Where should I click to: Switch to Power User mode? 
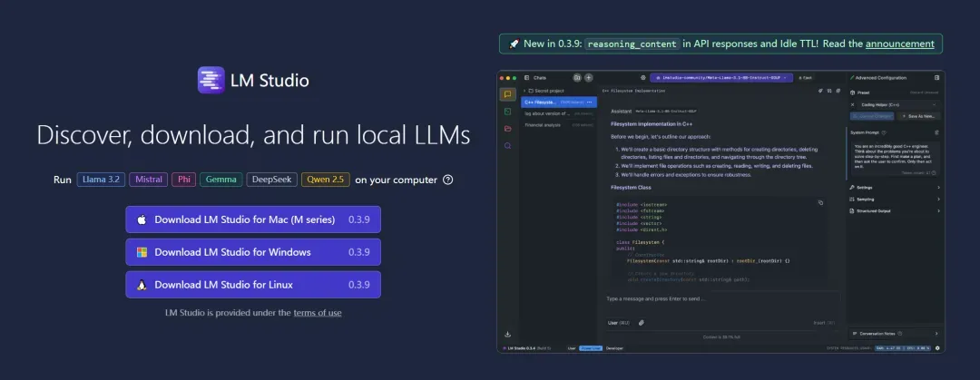coord(591,348)
